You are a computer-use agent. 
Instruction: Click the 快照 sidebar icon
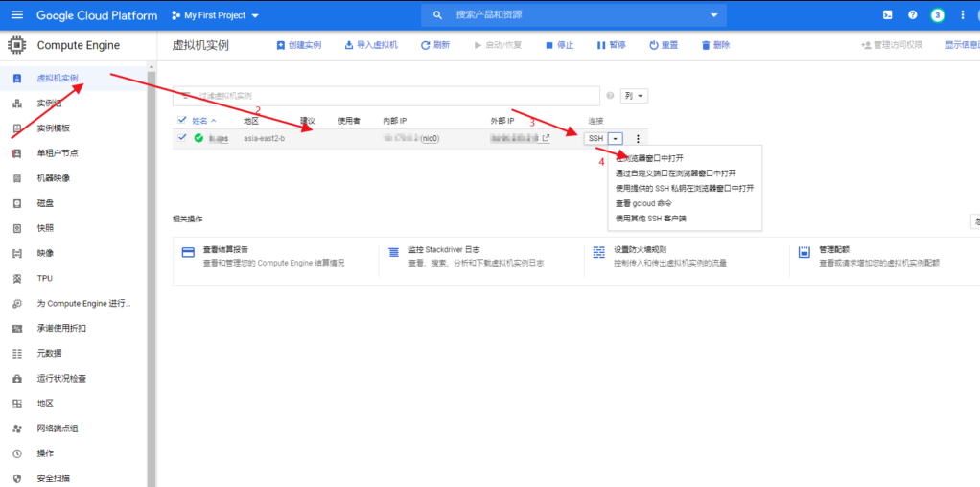(17, 228)
